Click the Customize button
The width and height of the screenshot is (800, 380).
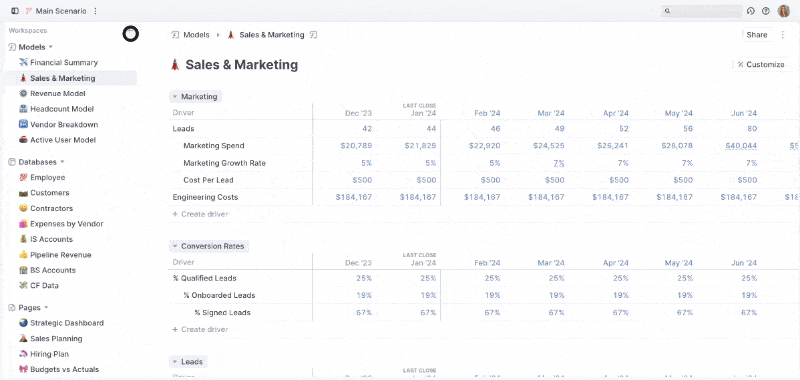(x=761, y=64)
